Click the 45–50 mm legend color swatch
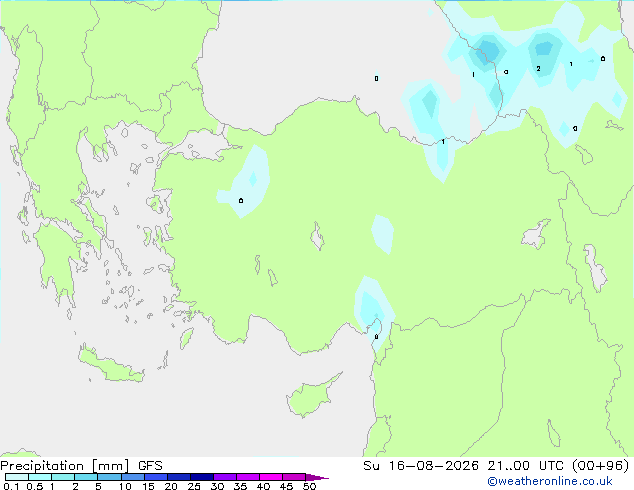634x490 pixels. pyautogui.click(x=294, y=477)
